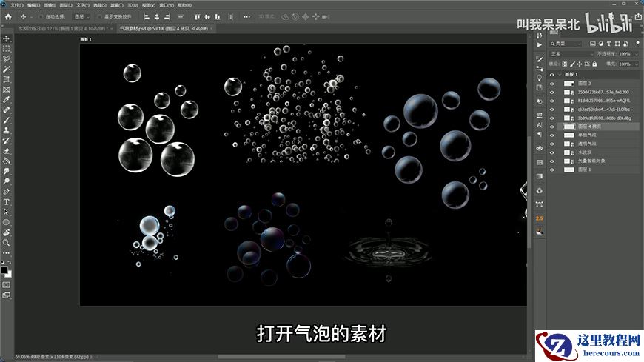
Task: Toggle the lock transparent pixels icon
Action: [x=565, y=64]
